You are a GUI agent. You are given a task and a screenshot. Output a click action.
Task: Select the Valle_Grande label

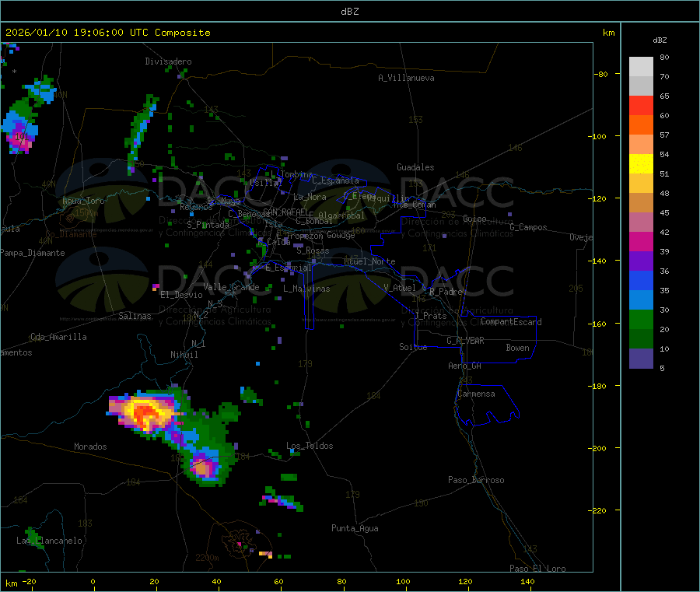(x=231, y=287)
